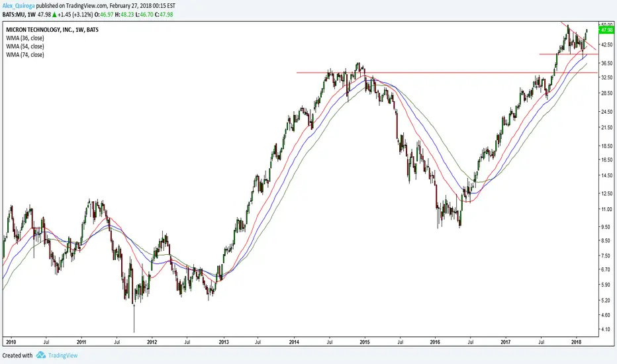This screenshot has width=617, height=364.
Task: Click the 2011 label on time axis
Action: click(81, 342)
